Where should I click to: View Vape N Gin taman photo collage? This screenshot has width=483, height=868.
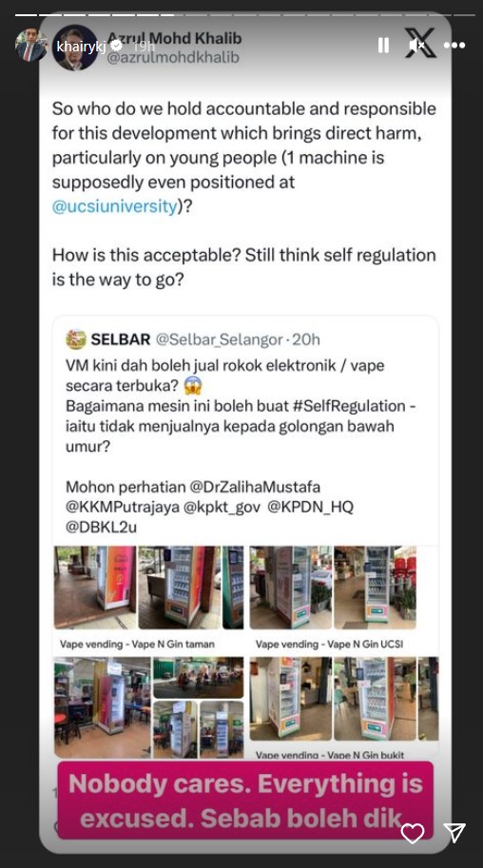pos(148,588)
